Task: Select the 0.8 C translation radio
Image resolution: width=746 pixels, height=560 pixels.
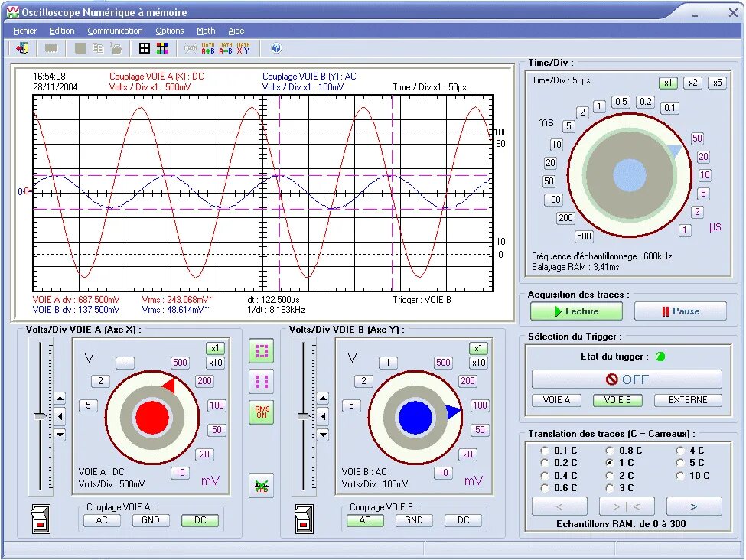Action: coord(610,450)
